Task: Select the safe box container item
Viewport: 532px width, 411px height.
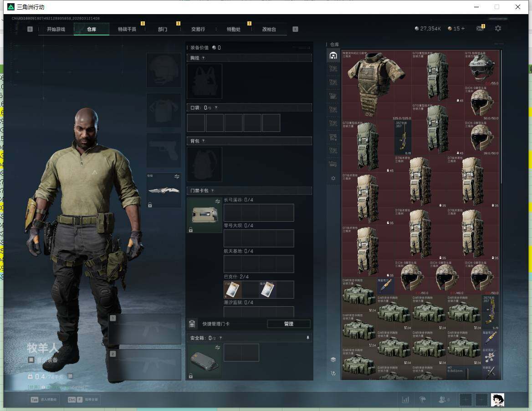Action: click(x=205, y=361)
